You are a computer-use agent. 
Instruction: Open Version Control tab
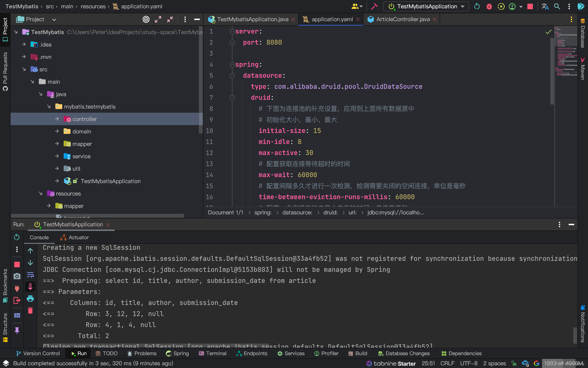click(38, 354)
